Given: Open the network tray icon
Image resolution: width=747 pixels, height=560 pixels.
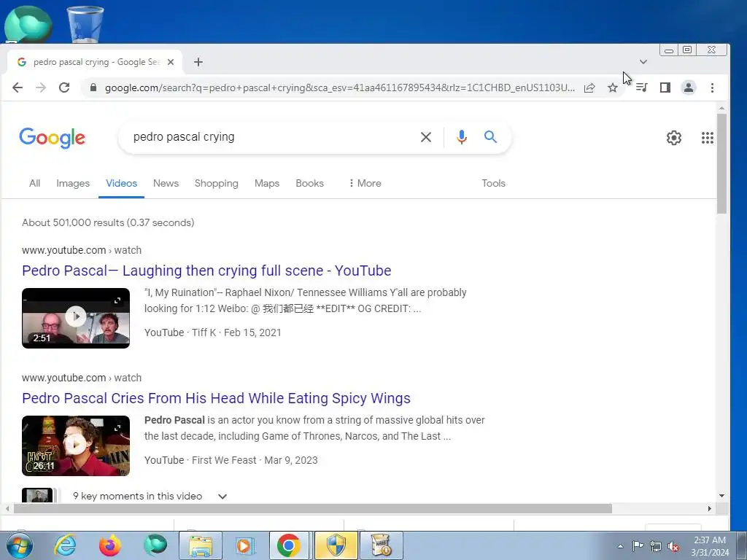Looking at the screenshot, I should (x=656, y=547).
